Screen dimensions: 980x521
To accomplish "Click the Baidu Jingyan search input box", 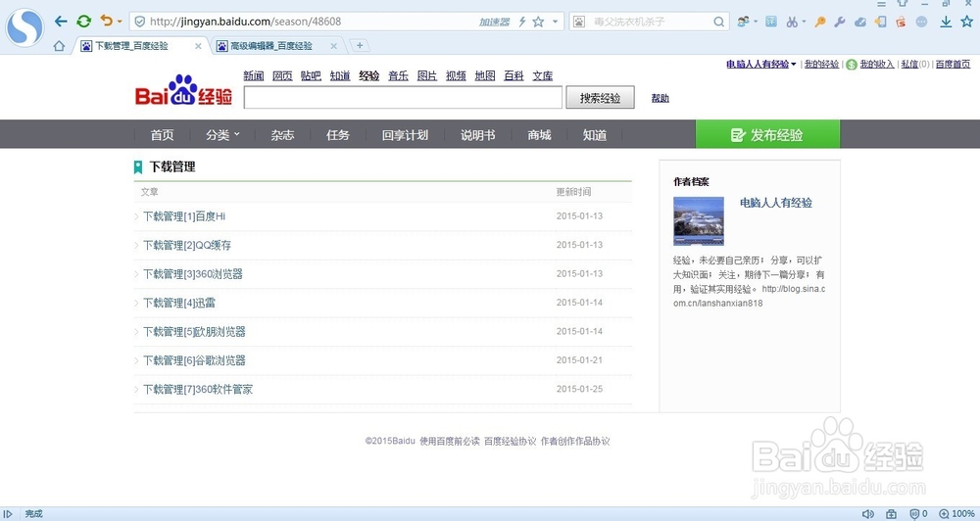I will coord(403,98).
